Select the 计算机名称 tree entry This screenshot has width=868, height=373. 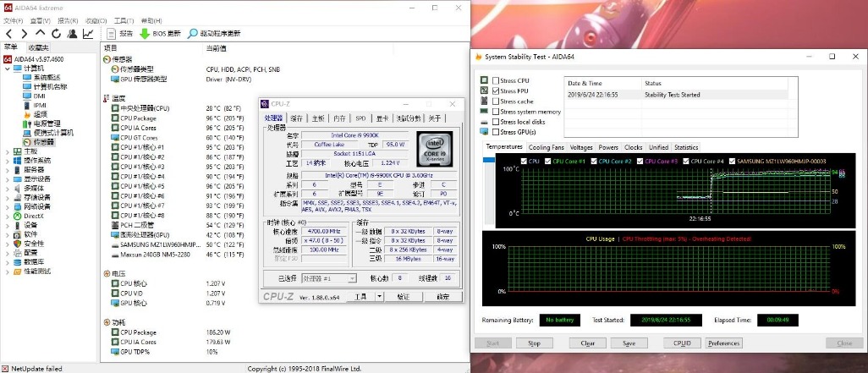pyautogui.click(x=51, y=87)
